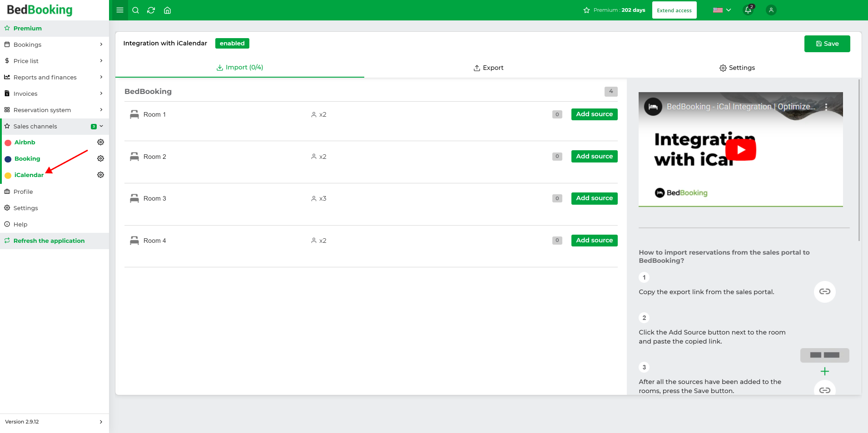Open Profile in the sidebar

coord(55,192)
